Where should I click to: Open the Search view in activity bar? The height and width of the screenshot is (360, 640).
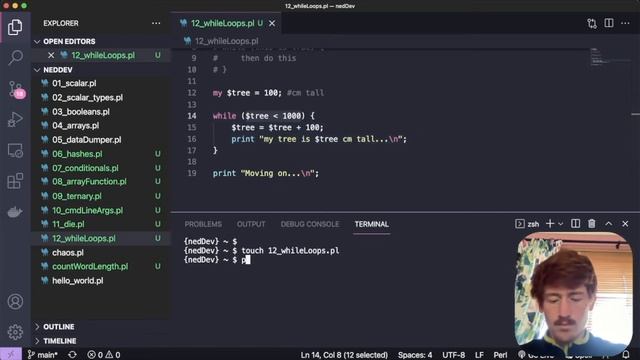coord(15,57)
